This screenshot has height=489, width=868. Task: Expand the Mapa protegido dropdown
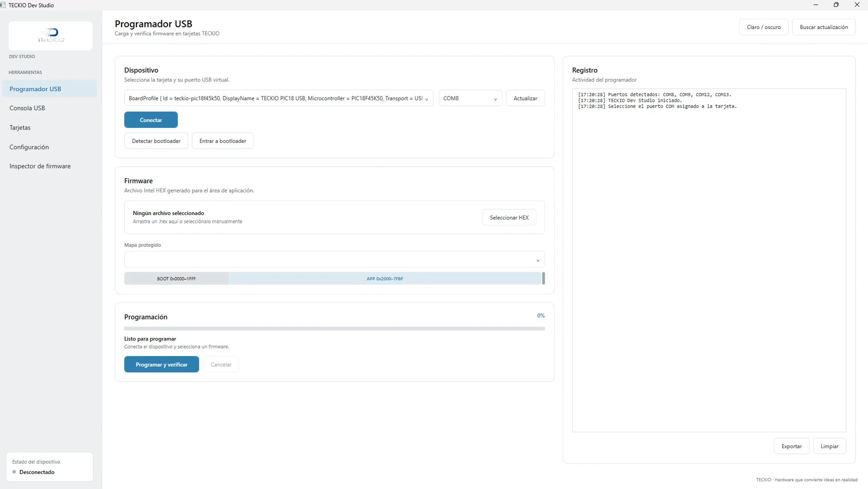coord(334,259)
